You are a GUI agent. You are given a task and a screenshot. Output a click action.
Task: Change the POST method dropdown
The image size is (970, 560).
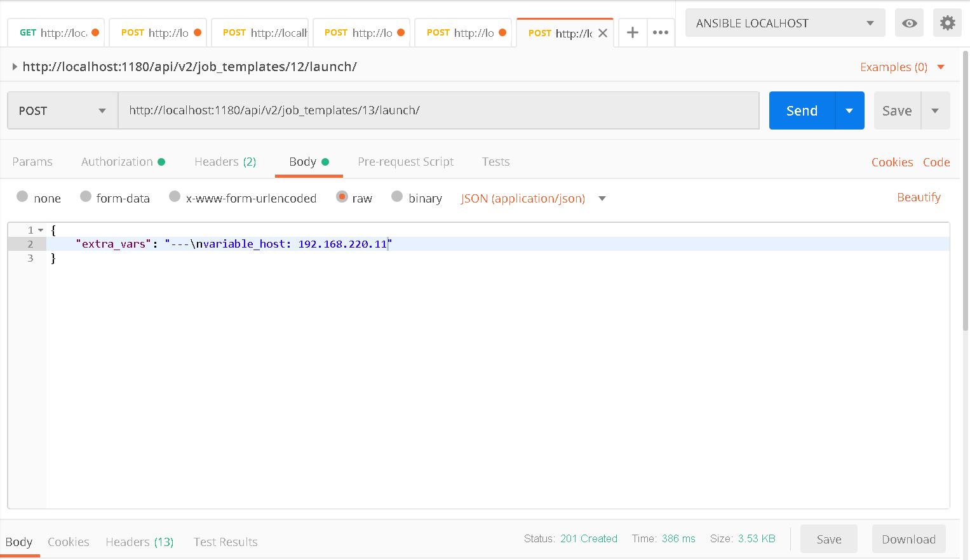click(63, 110)
